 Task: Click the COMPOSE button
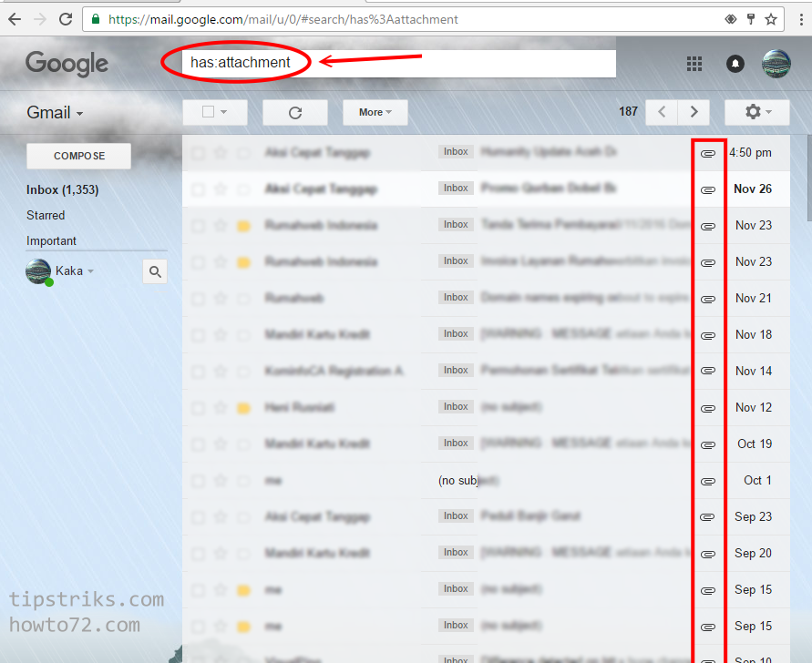pyautogui.click(x=77, y=156)
